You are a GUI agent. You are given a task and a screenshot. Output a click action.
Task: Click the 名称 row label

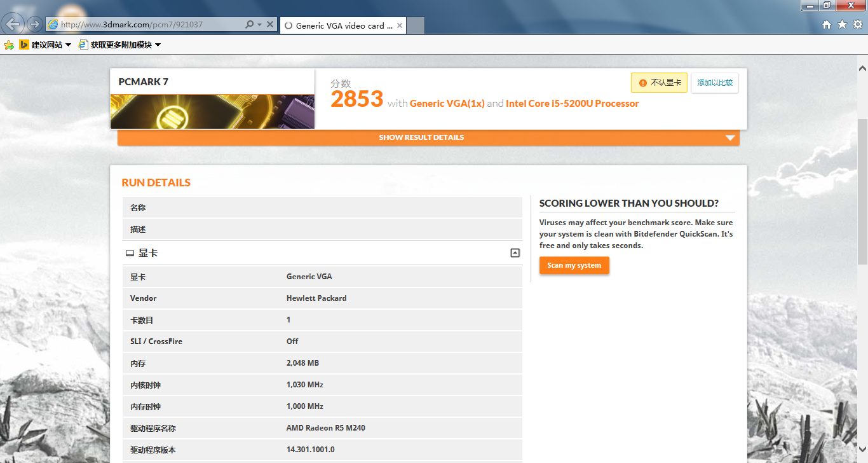(x=138, y=208)
